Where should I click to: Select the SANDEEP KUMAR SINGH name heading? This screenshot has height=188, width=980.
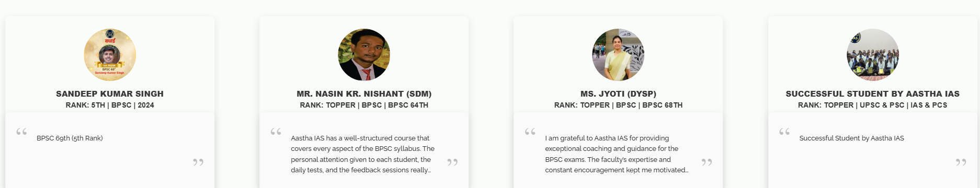(x=110, y=94)
